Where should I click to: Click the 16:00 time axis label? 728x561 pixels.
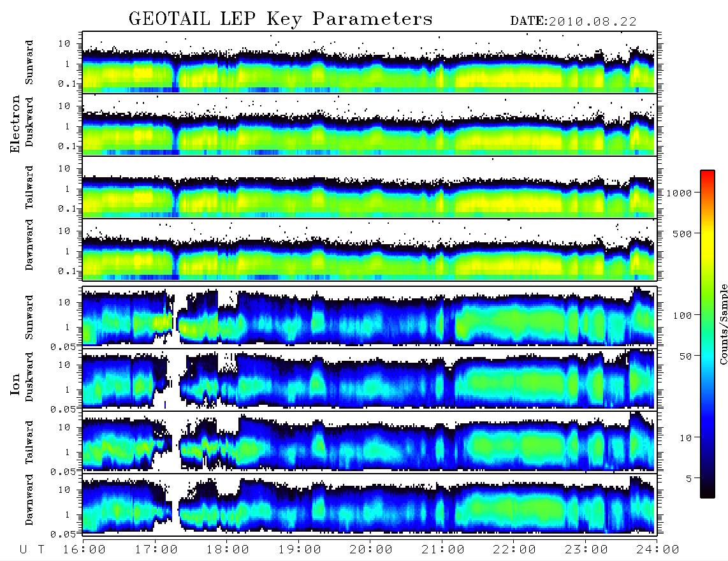84,550
